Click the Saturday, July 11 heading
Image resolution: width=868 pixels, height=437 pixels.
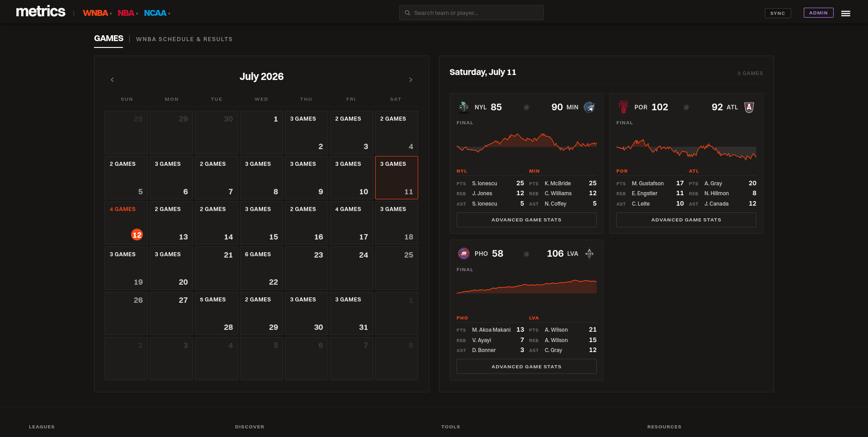click(482, 72)
